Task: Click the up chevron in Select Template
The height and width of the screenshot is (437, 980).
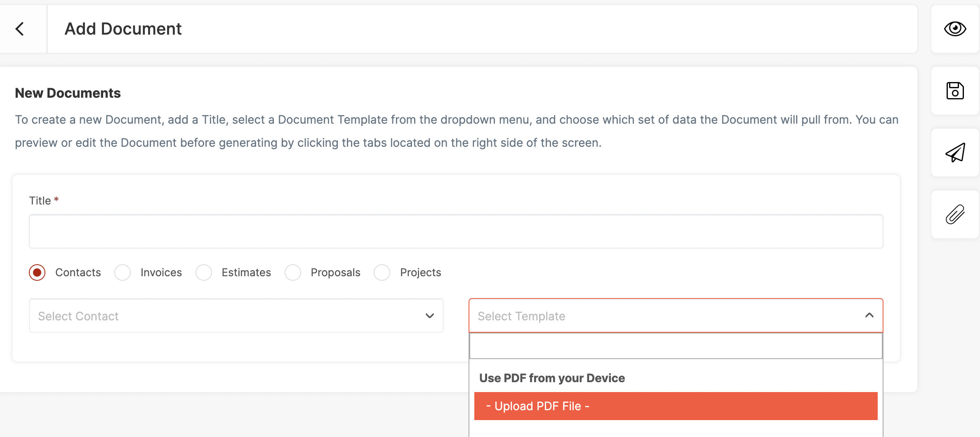Action: coord(869,315)
